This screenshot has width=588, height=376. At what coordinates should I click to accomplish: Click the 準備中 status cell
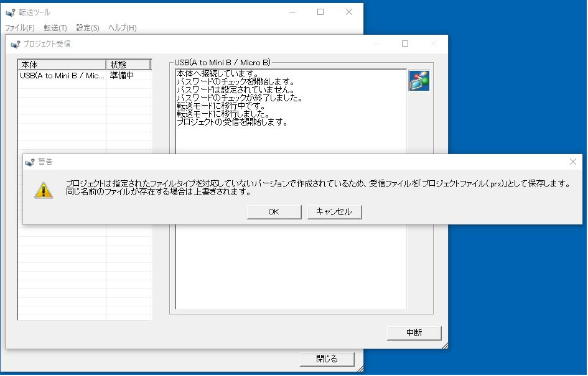point(122,76)
